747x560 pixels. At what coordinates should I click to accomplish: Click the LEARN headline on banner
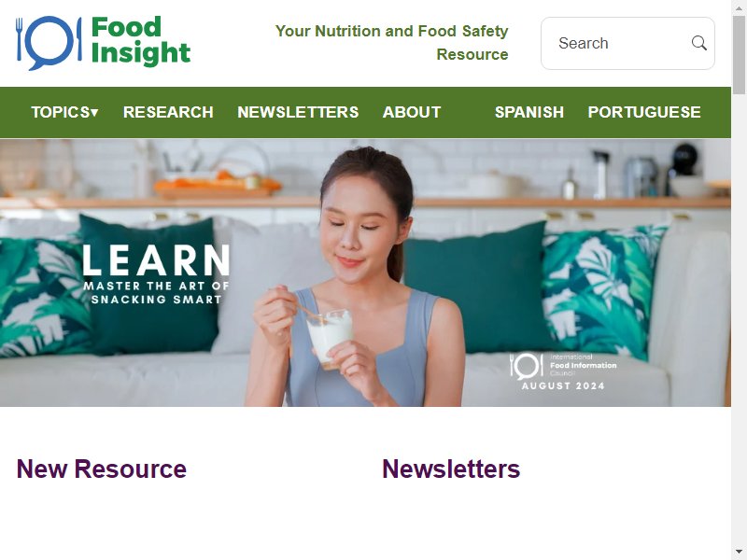(x=156, y=260)
